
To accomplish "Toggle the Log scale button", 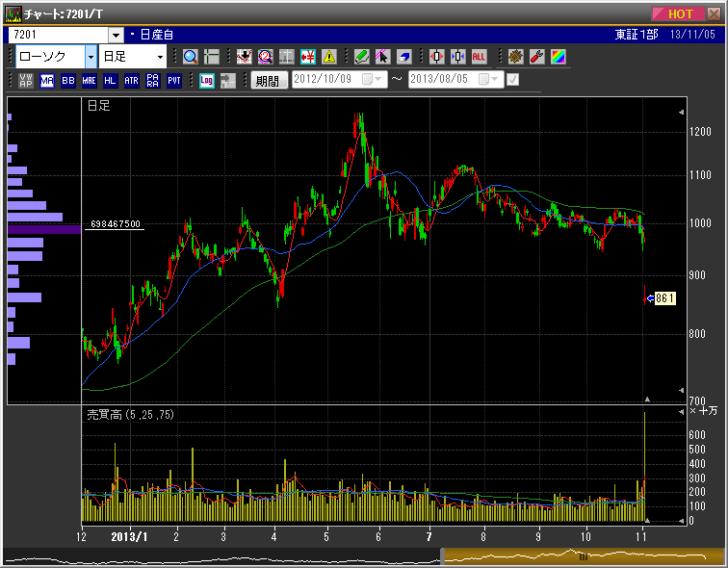I will tap(207, 81).
